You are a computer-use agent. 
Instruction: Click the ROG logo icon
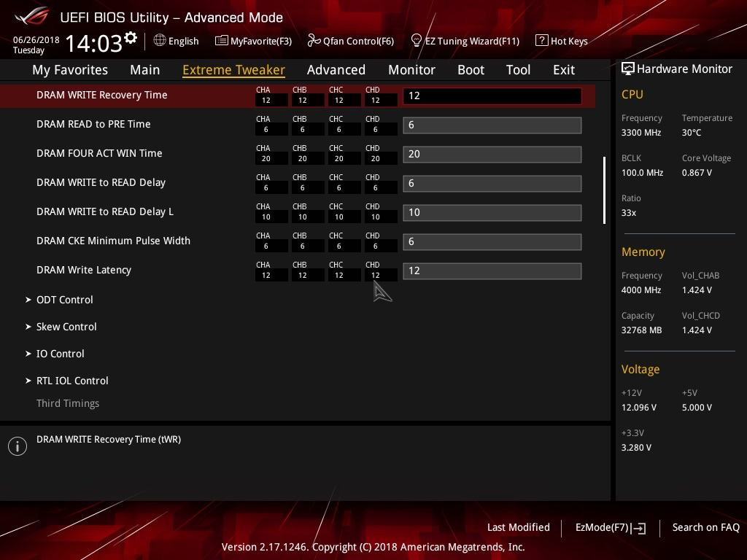tap(31, 17)
